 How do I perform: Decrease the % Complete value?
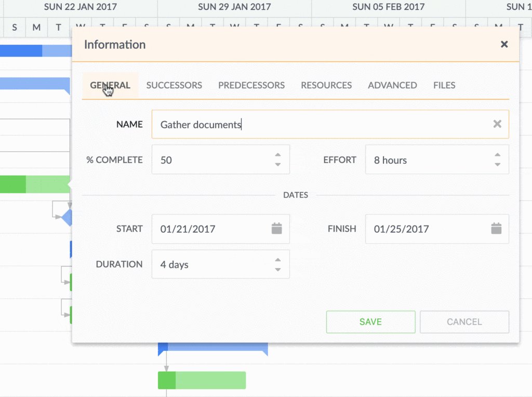(278, 165)
